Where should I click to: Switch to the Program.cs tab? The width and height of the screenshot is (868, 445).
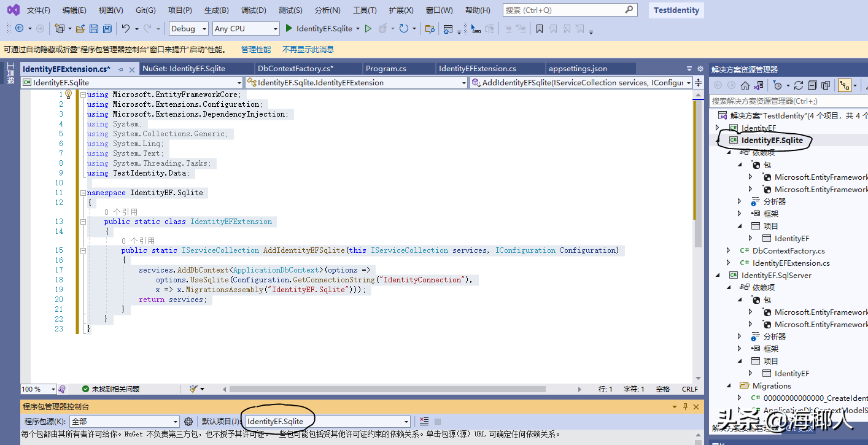(386, 69)
